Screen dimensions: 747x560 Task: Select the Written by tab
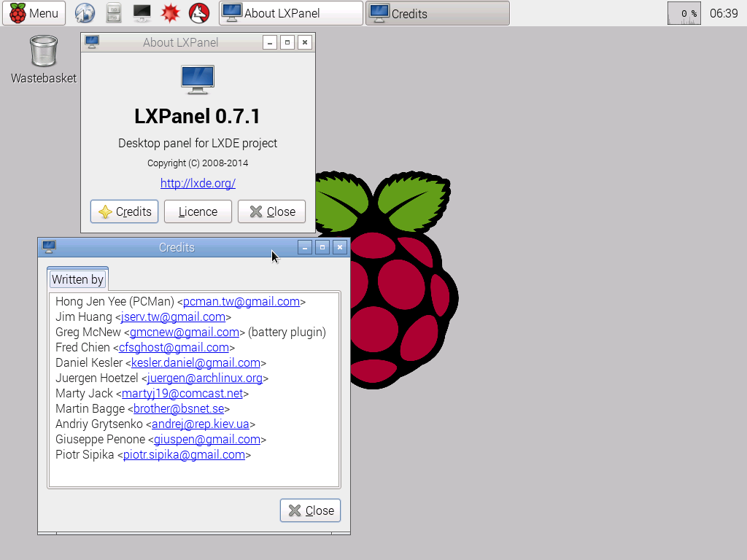click(x=77, y=279)
